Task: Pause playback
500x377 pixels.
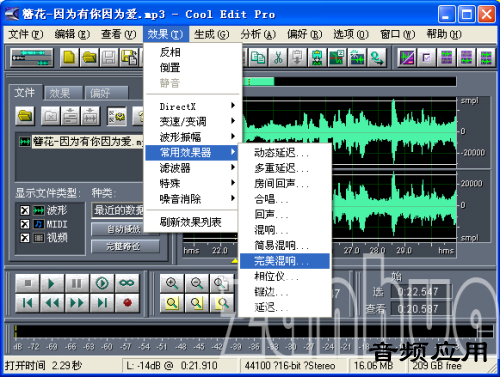Action: [x=77, y=283]
